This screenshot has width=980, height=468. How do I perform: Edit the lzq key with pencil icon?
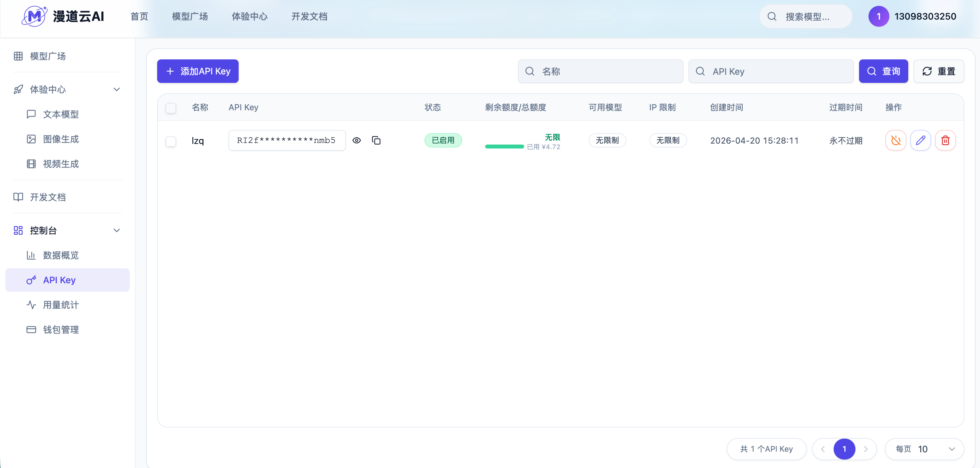(921, 140)
